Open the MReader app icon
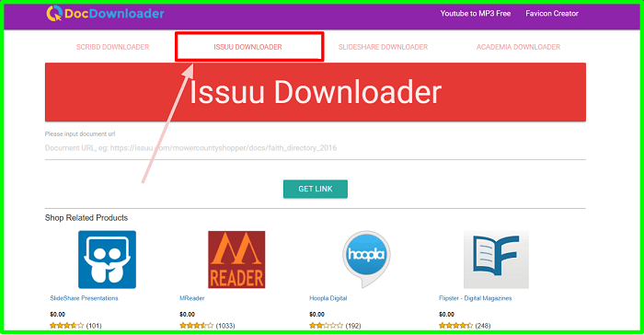This screenshot has height=335, width=644. coord(236,260)
